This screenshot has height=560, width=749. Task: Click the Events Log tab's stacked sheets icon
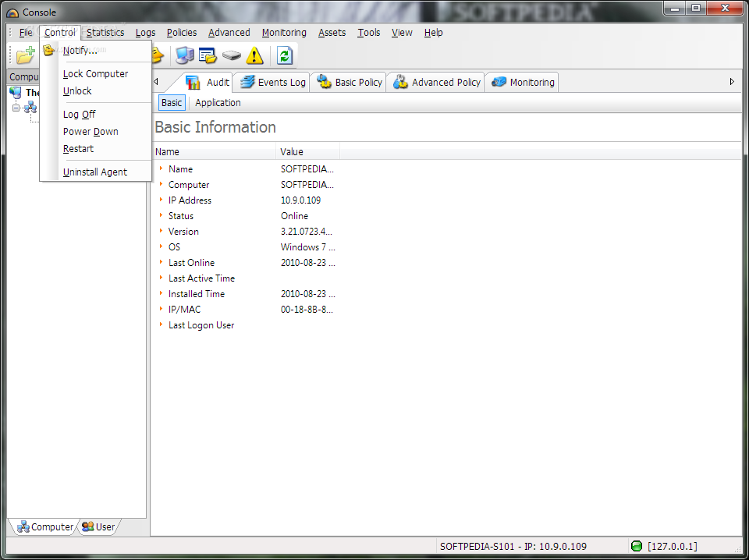click(247, 82)
